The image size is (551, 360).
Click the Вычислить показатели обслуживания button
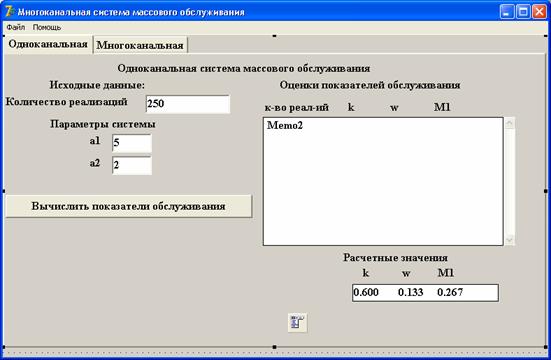click(129, 206)
